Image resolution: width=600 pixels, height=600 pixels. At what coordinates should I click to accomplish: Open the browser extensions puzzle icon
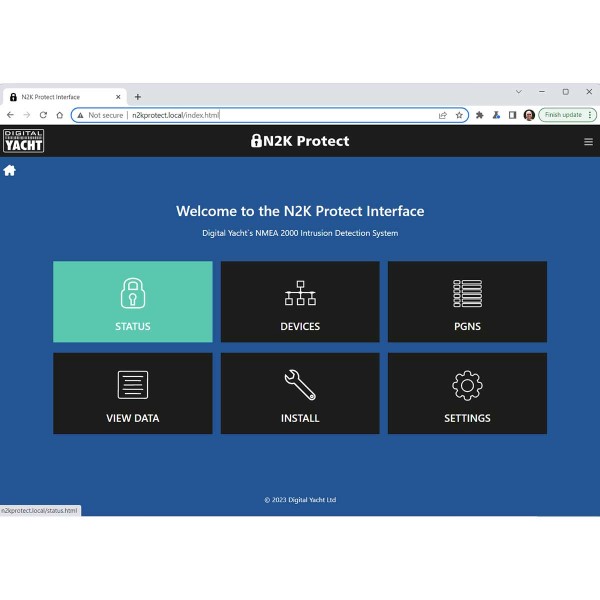(x=480, y=115)
